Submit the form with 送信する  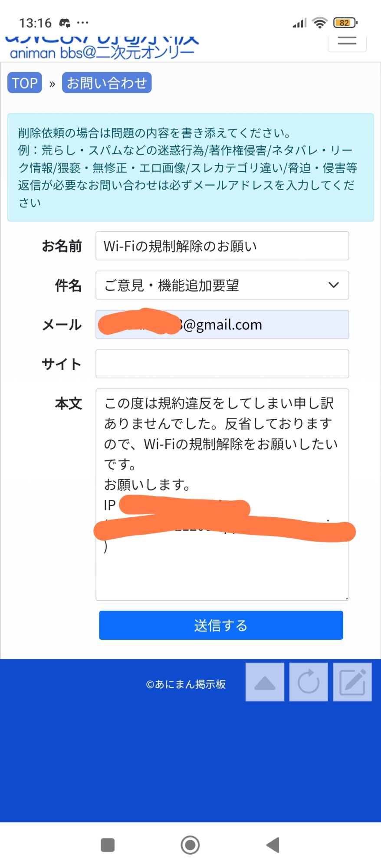pos(221,625)
